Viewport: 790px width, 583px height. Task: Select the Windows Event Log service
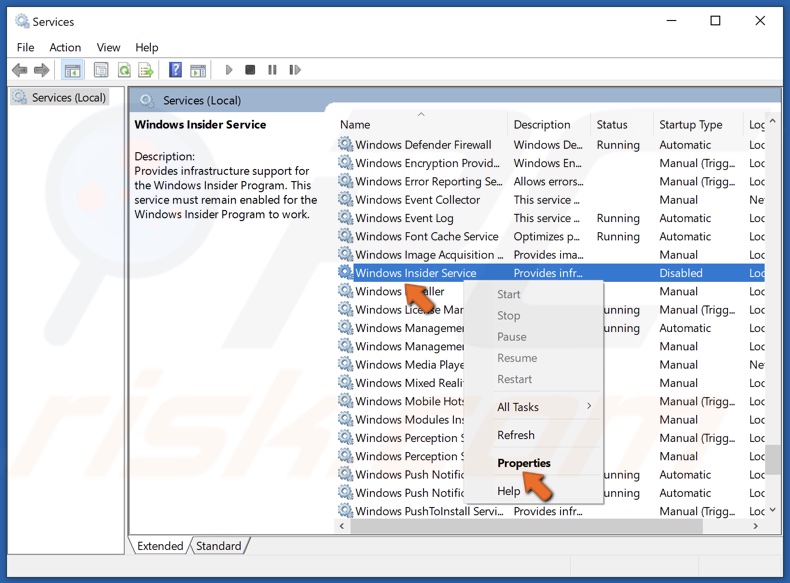pyautogui.click(x=550, y=218)
